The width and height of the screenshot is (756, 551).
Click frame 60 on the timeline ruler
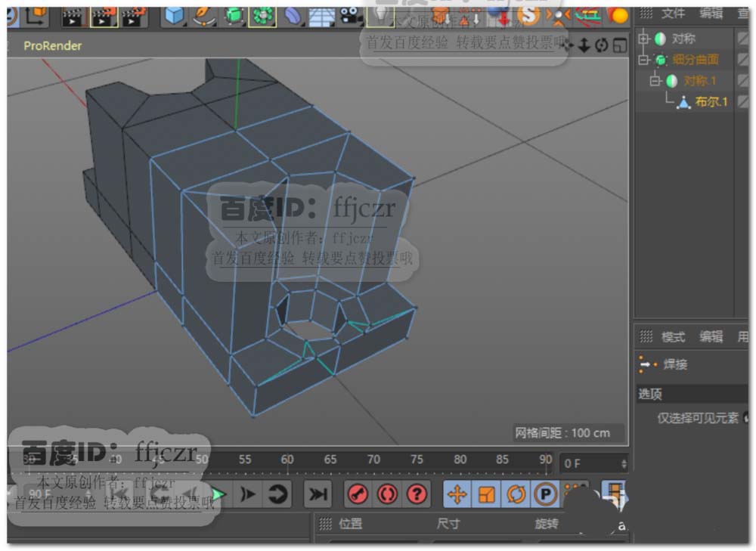coord(287,460)
